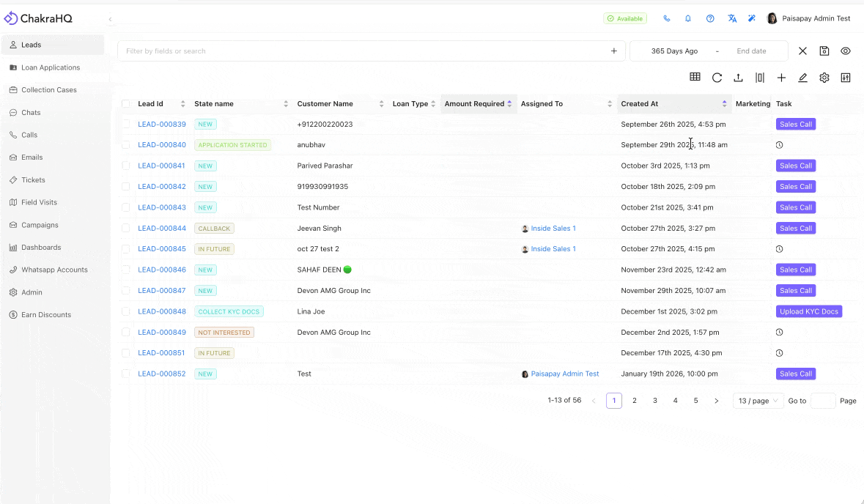Click the Upload KYC Docs button
The image size is (864, 504).
tap(809, 311)
